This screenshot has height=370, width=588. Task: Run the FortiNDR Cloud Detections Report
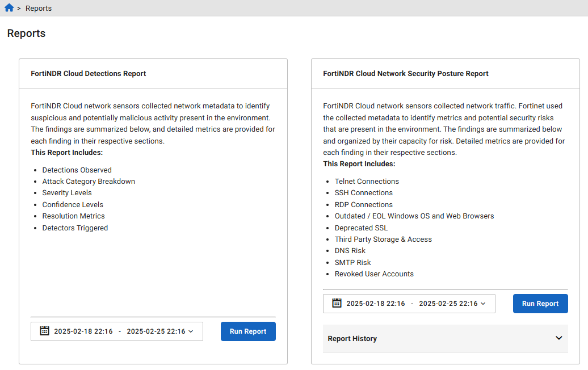tap(248, 331)
